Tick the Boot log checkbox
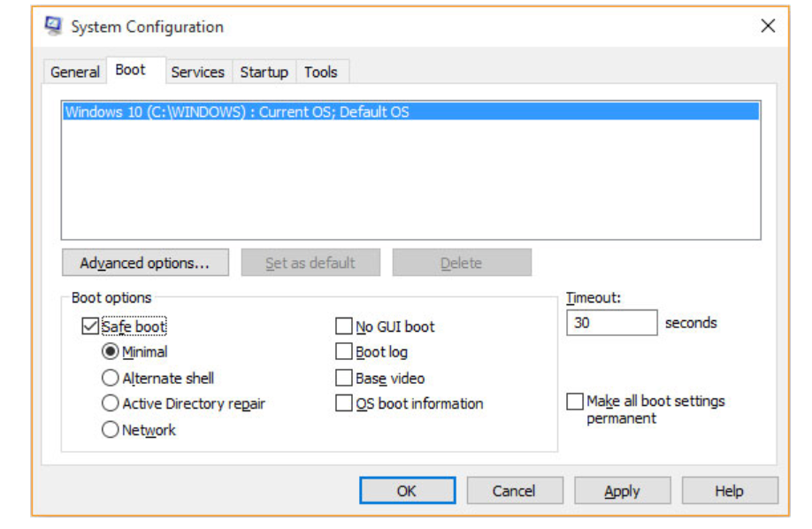This screenshot has height=529, width=812. pos(344,352)
